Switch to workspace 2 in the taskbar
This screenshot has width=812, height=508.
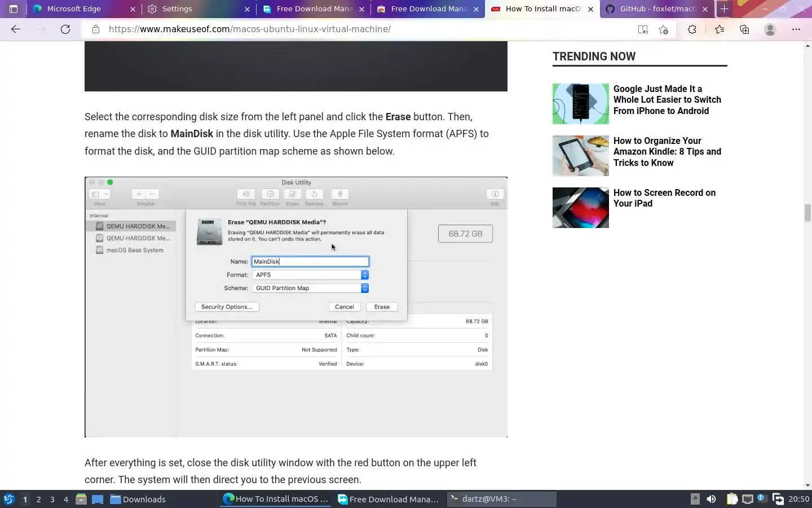pos(38,499)
